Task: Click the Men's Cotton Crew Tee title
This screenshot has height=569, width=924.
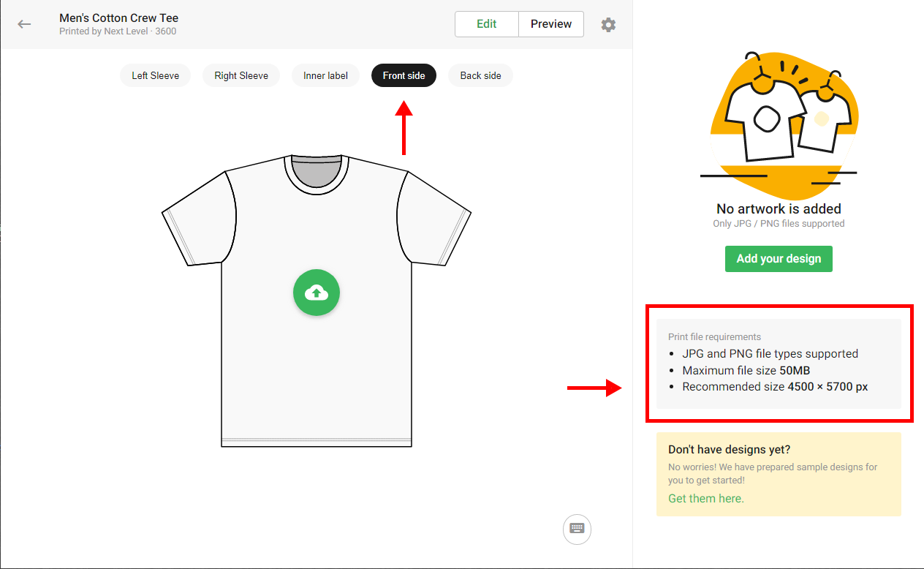Action: tap(118, 18)
